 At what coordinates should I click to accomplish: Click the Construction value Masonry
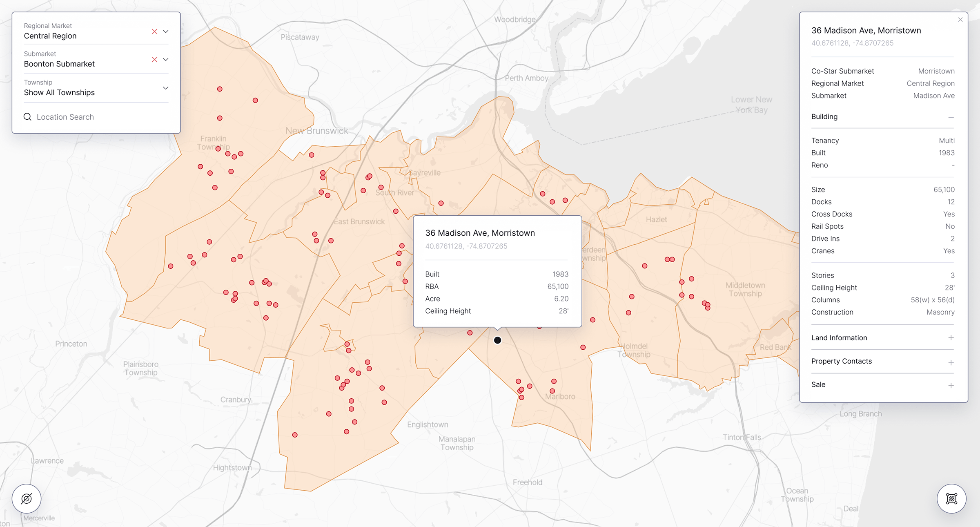[940, 312]
